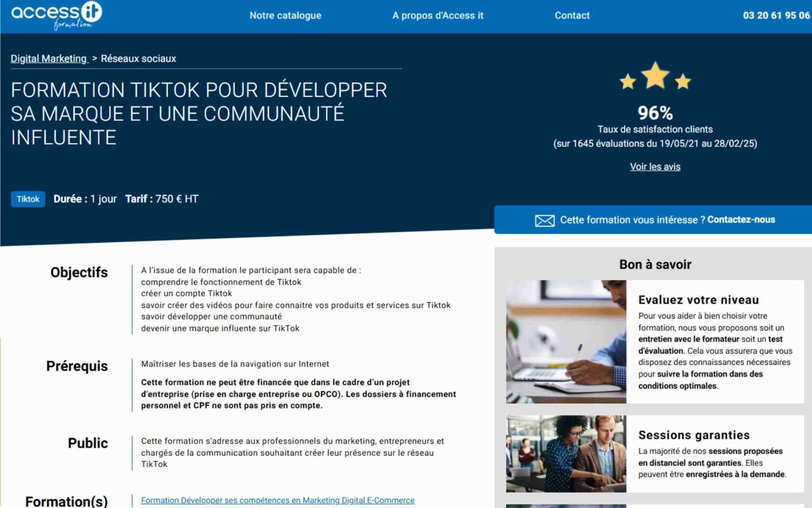The height and width of the screenshot is (508, 812).
Task: Click the Public audience description paragraph
Action: [x=293, y=453]
